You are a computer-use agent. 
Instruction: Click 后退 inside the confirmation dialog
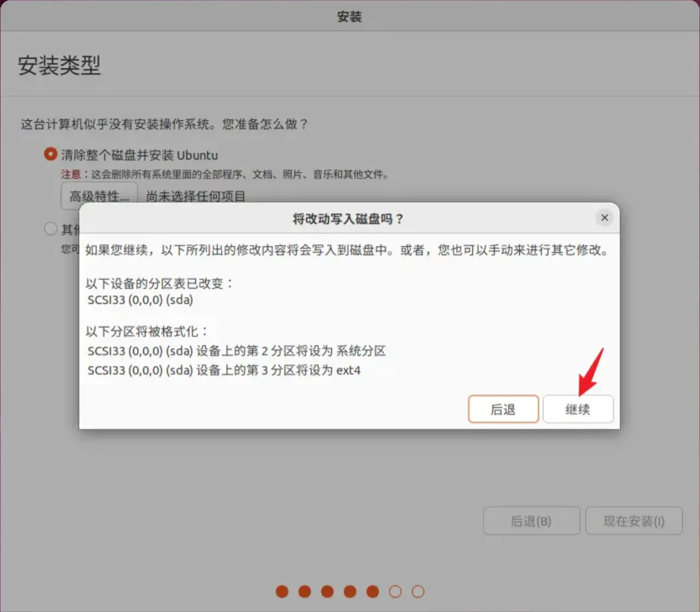[x=503, y=409]
